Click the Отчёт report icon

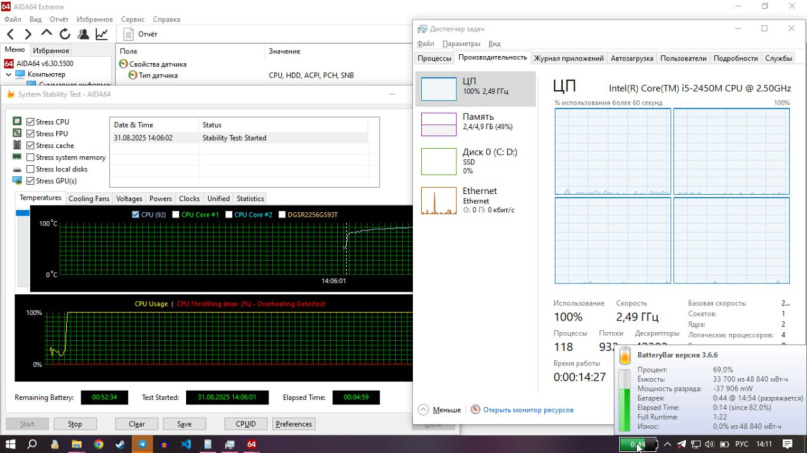[x=128, y=34]
